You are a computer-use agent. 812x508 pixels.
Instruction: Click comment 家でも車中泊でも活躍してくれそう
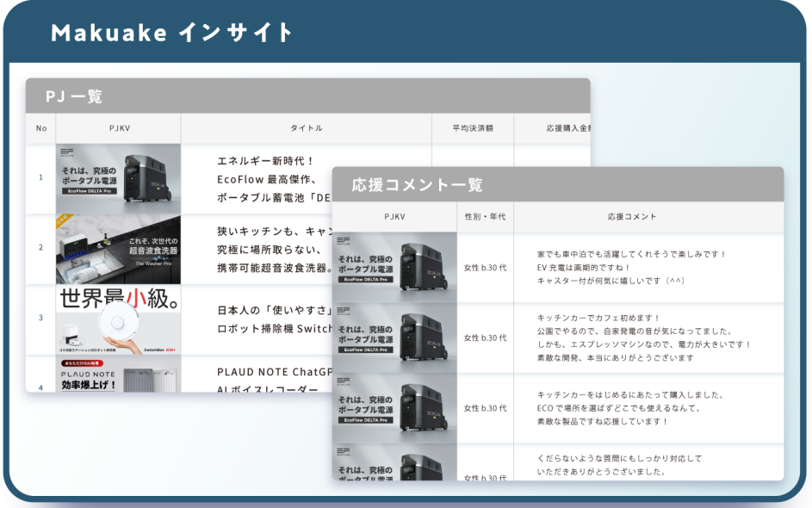(632, 254)
